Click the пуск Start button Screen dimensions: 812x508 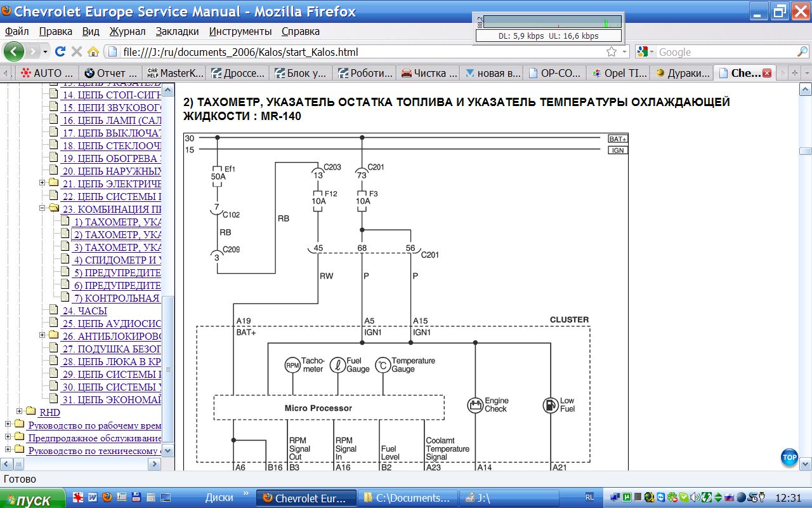(33, 499)
